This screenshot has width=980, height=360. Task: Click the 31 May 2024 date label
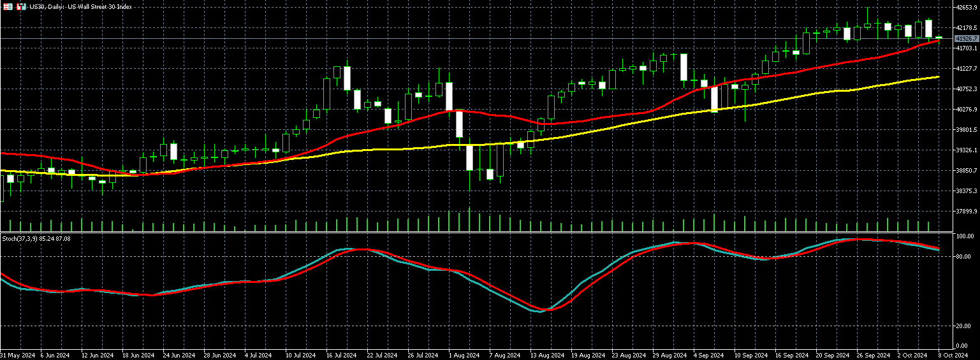pyautogui.click(x=17, y=354)
